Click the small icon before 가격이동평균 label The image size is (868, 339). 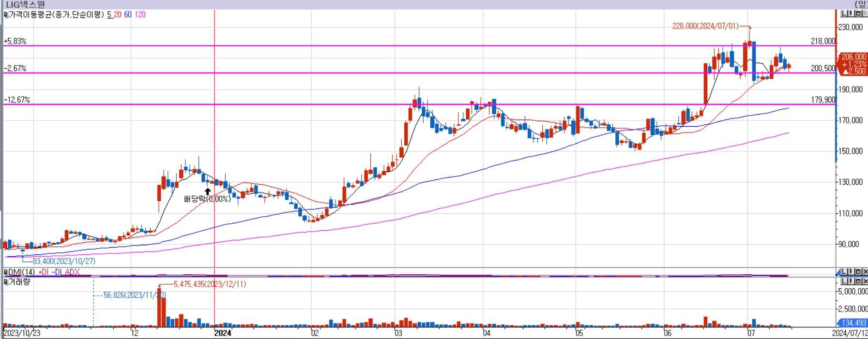(x=5, y=15)
